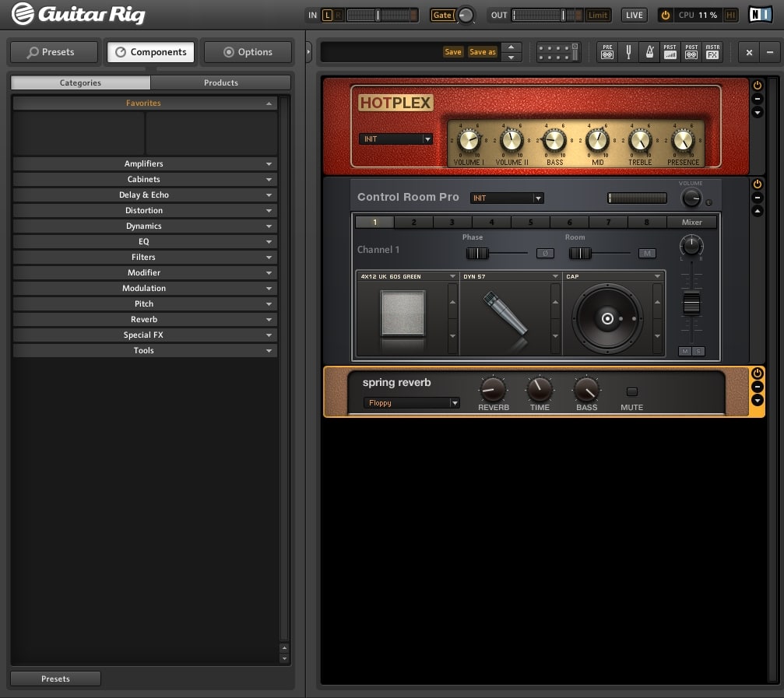The height and width of the screenshot is (698, 784).
Task: Click the DYN 57 microphone image
Action: coord(505,315)
